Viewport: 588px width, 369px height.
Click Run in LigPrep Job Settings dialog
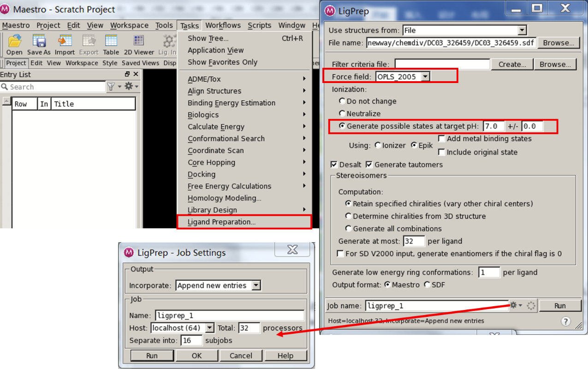click(x=152, y=356)
